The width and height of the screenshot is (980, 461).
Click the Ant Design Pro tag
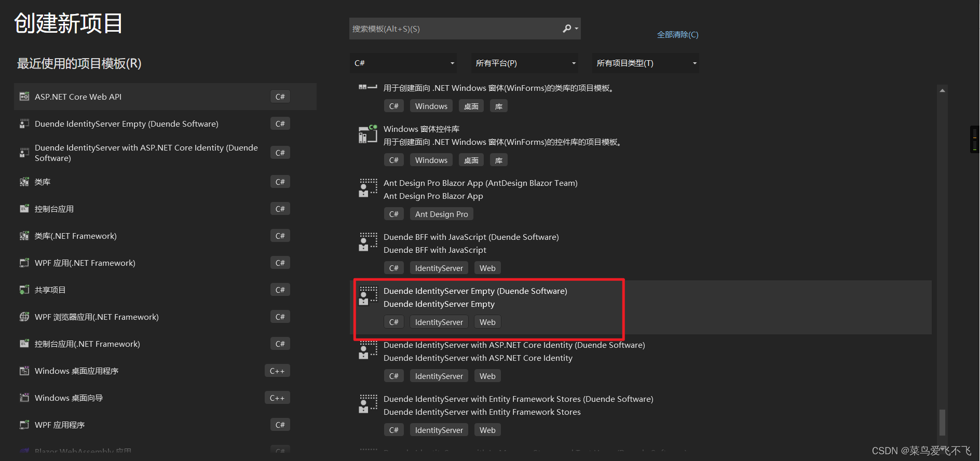tap(442, 214)
